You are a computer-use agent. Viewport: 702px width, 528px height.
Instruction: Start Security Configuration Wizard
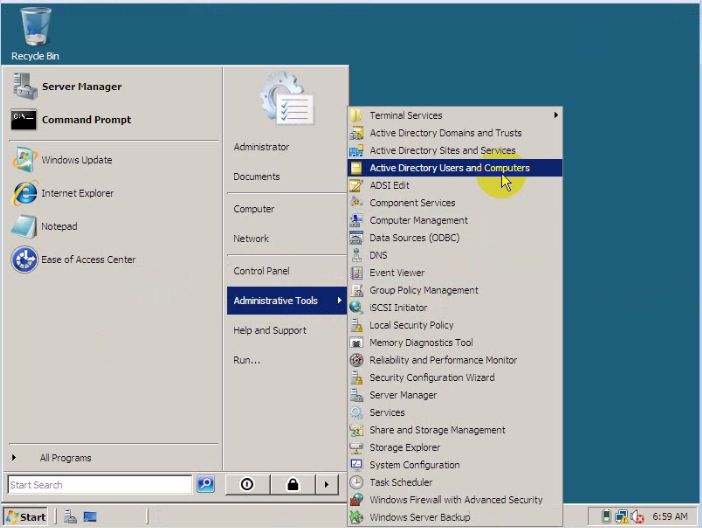455,378
